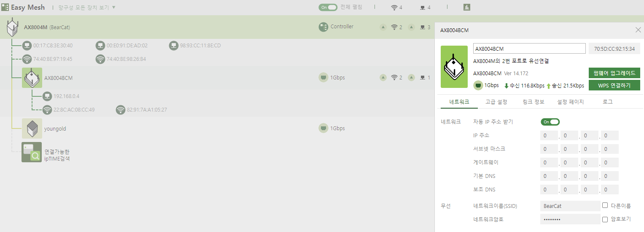The image size is (644, 232).
Task: Collapse Wi-Fi clients of AX8004M row
Action: pyautogui.click(x=383, y=27)
